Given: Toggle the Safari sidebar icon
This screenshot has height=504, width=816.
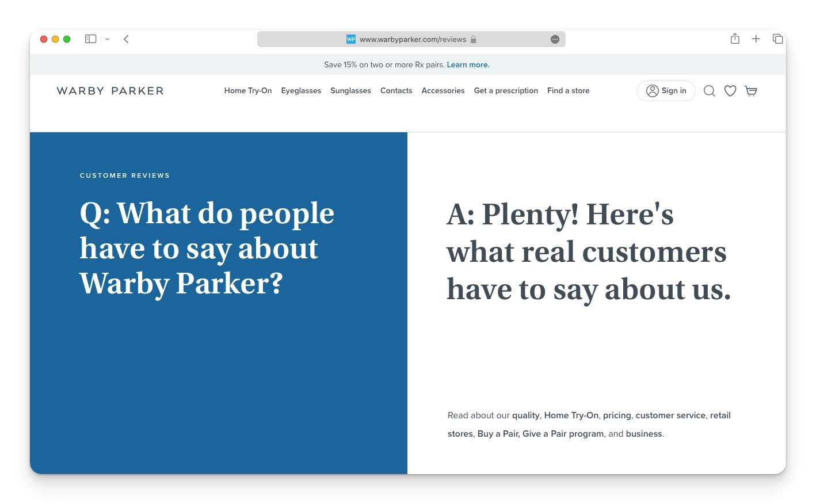Looking at the screenshot, I should click(90, 39).
